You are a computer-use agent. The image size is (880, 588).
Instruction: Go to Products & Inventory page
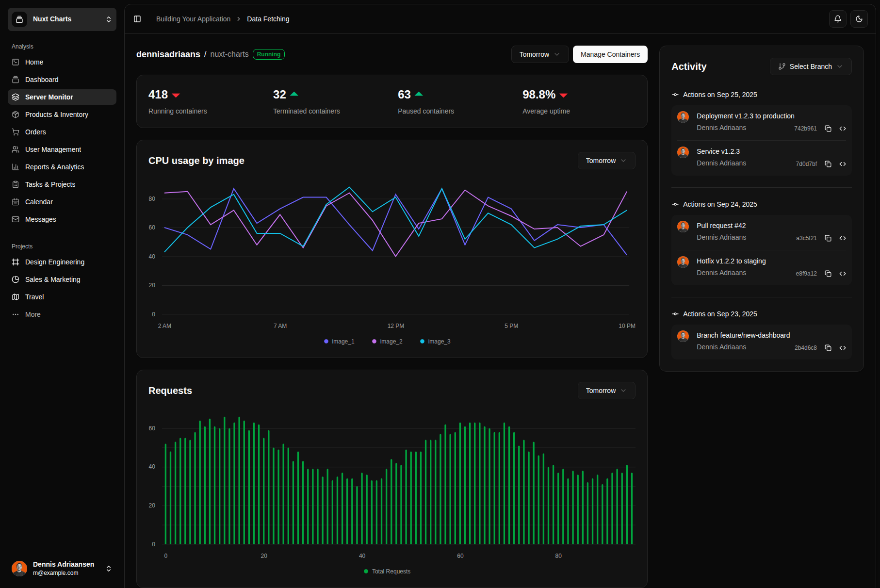point(57,114)
